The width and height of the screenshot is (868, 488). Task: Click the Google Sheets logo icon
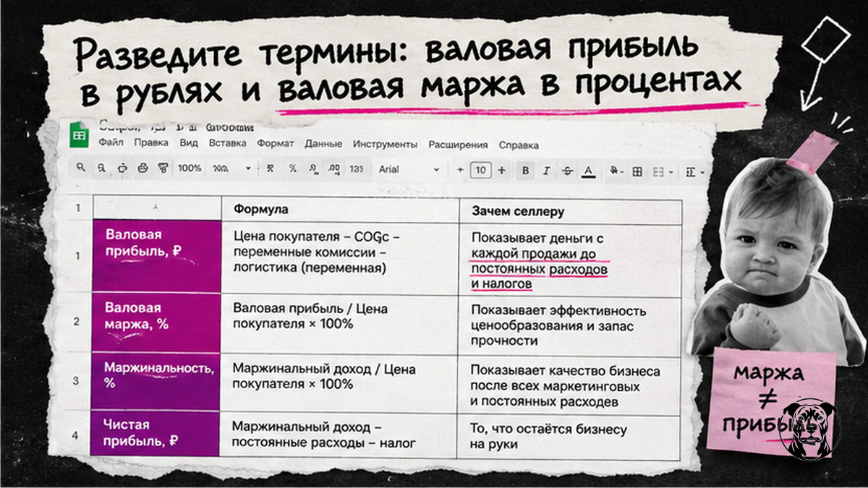click(78, 134)
